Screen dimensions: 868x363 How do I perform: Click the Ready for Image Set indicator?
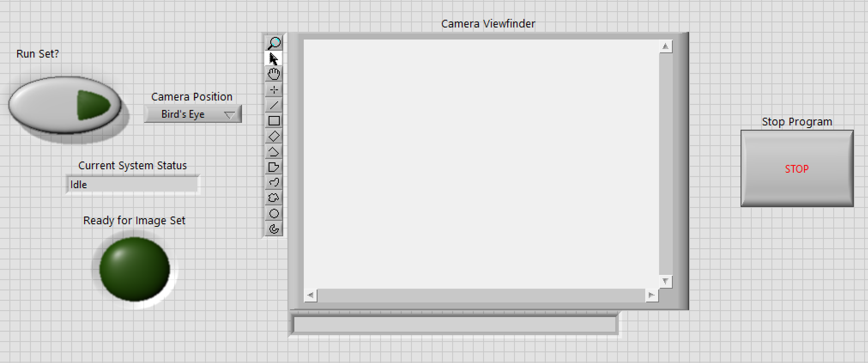pos(134,269)
